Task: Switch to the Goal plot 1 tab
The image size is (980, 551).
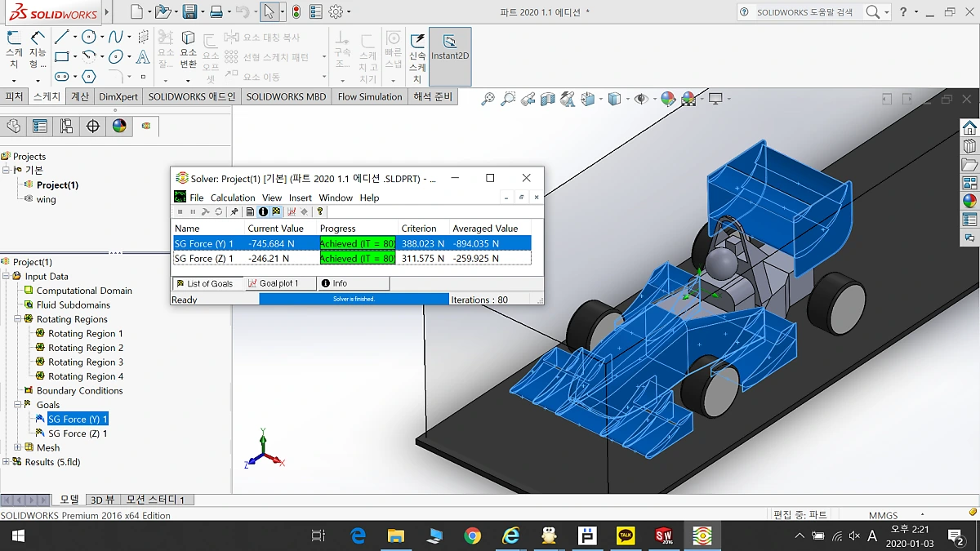Action: click(x=274, y=283)
